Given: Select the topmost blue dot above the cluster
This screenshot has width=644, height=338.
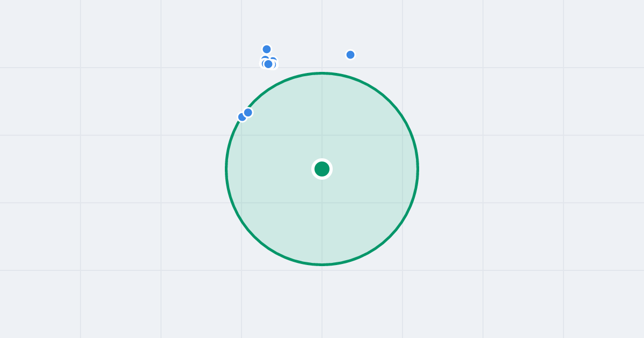Looking at the screenshot, I should point(267,49).
